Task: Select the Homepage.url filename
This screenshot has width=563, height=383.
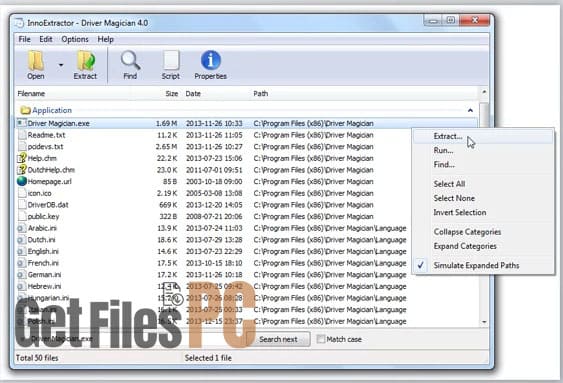Action: pyautogui.click(x=50, y=181)
